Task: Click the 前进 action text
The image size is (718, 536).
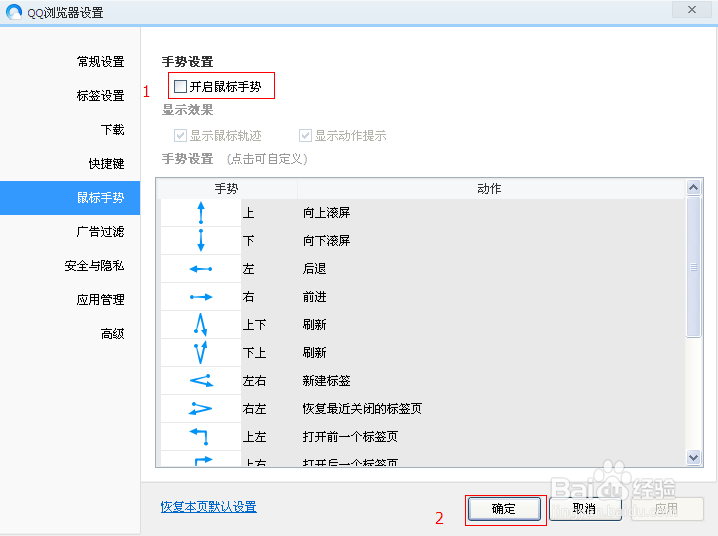Action: [x=314, y=297]
